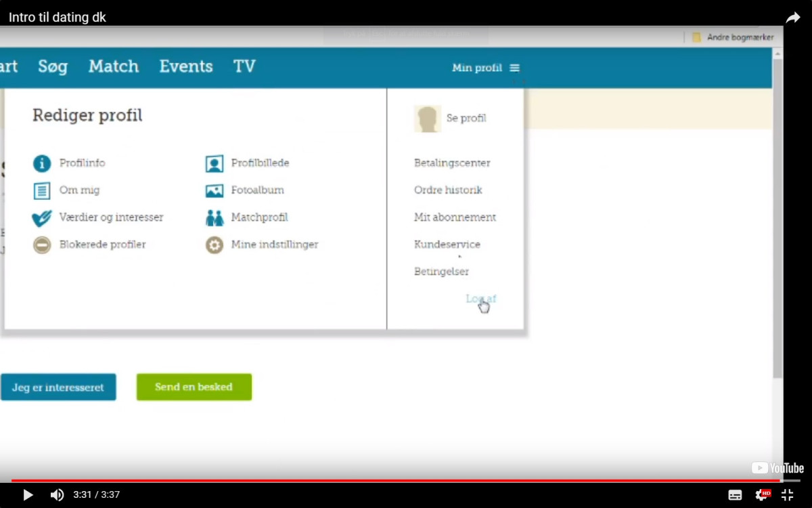Click the Andre bogmærker bookmarks label

740,37
